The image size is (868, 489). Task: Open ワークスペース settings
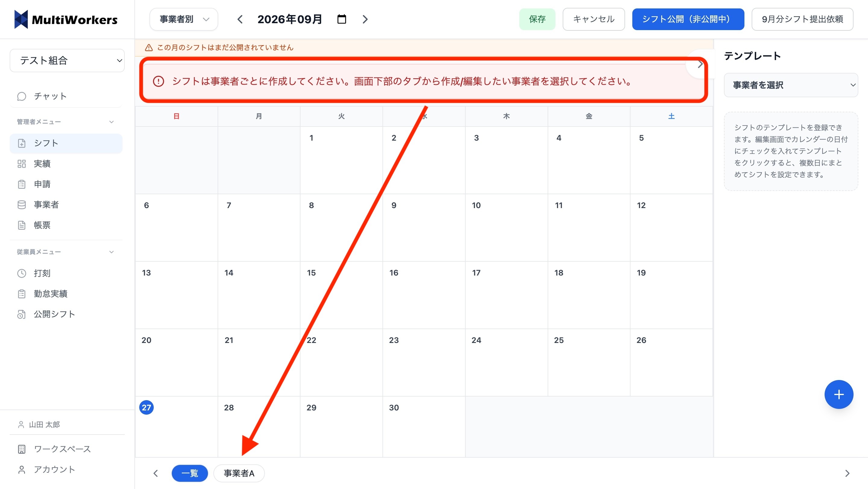tap(66, 449)
